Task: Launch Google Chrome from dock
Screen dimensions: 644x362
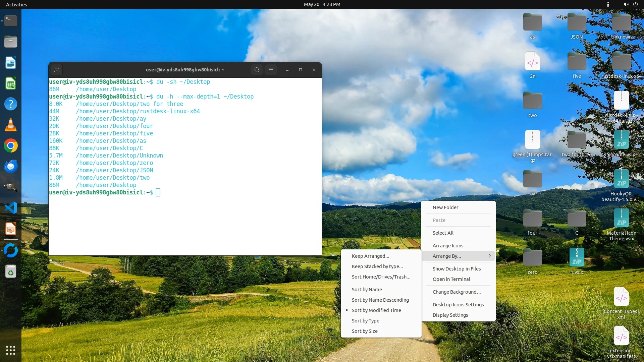Action: click(x=11, y=146)
